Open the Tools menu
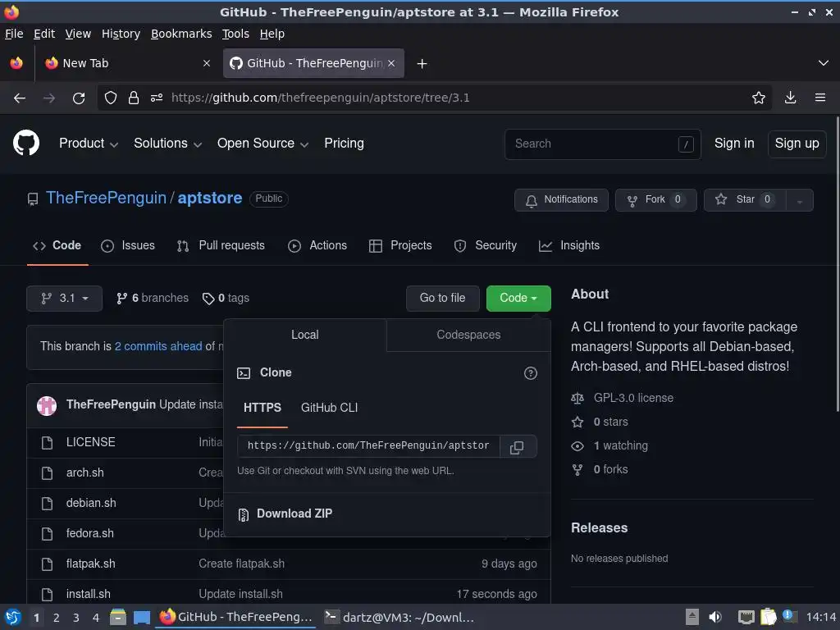The height and width of the screenshot is (630, 840). 235,34
